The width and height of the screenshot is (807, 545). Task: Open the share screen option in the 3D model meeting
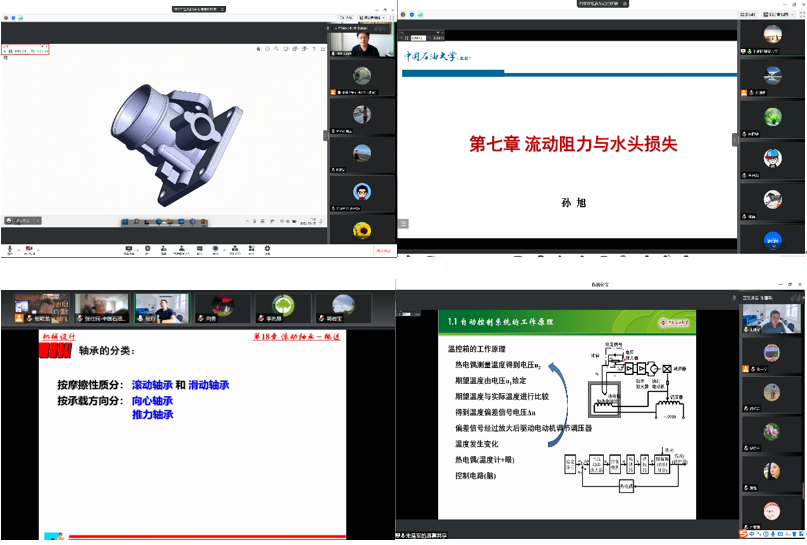128,248
